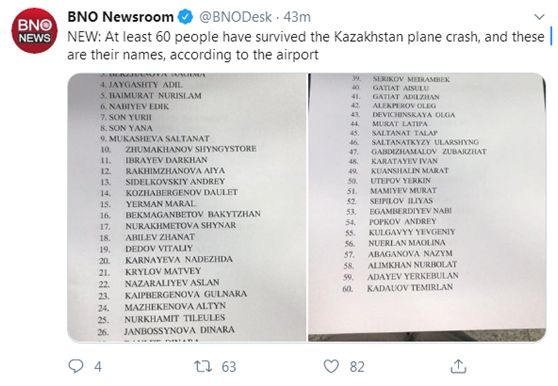Open the 43m tweet timestamp
The image size is (558, 386).
tap(297, 17)
